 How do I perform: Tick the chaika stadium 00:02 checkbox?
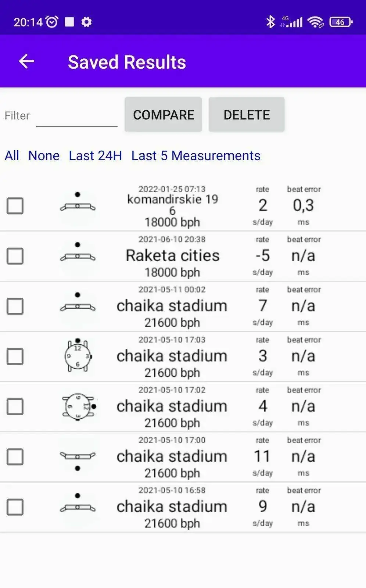point(15,306)
